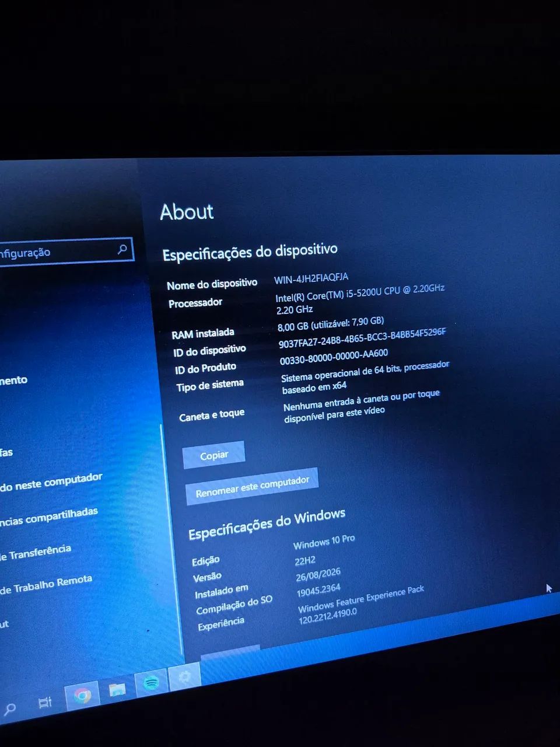This screenshot has width=560, height=747.
Task: Click 'Especificações do Windows' heading
Action: [267, 523]
